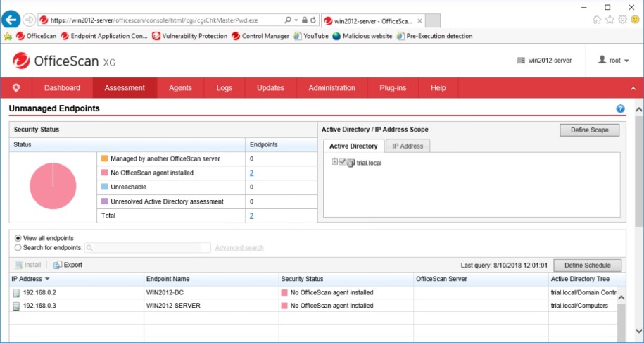Go back with the browser back arrow
The image size is (644, 343).
point(11,20)
